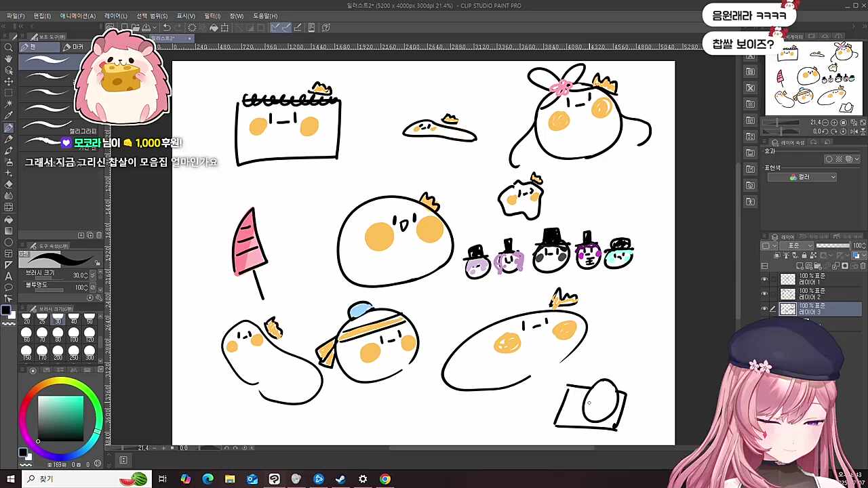
Task: Open the blending mode 표준 dropdown
Action: 797,245
